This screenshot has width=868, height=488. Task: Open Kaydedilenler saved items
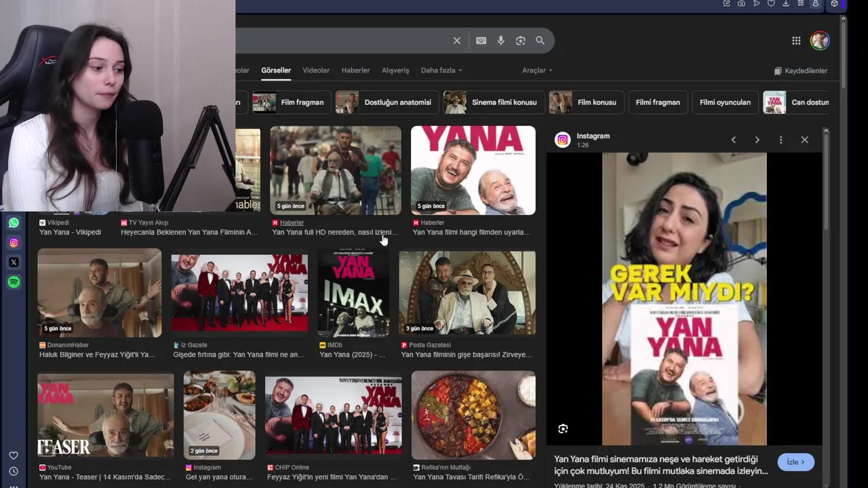[801, 70]
